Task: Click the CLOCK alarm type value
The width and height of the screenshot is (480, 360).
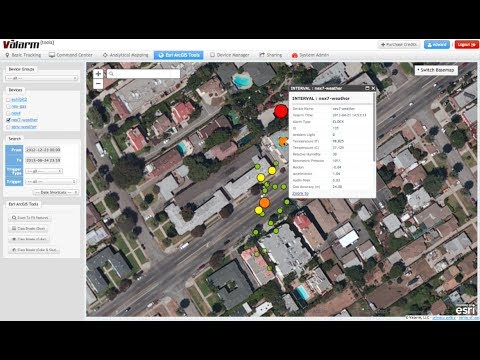Action: click(338, 122)
